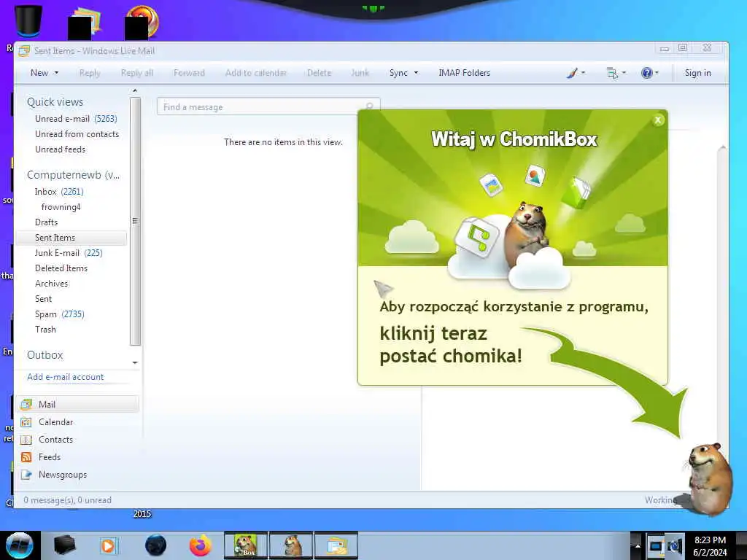Open the Inbox folder
Screen dimensions: 747x560
pyautogui.click(x=58, y=192)
